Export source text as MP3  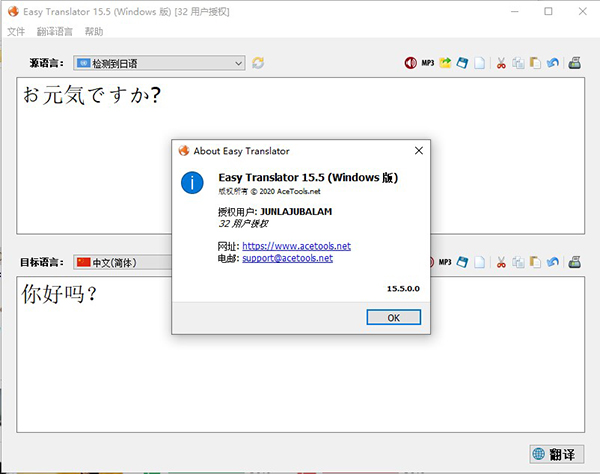click(428, 63)
